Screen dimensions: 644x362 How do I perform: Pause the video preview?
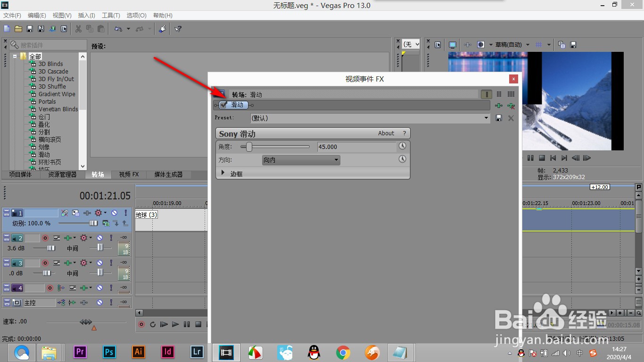pyautogui.click(x=530, y=158)
